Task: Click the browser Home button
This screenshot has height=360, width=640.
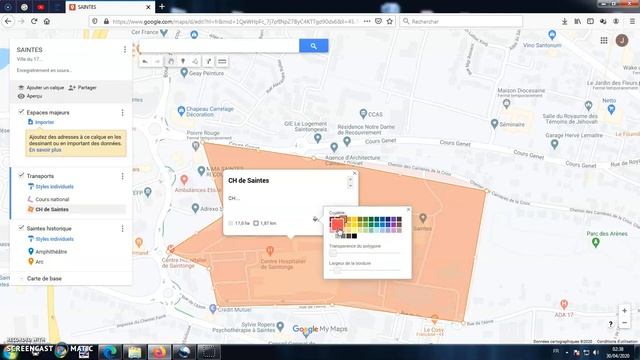Action: tap(47, 21)
